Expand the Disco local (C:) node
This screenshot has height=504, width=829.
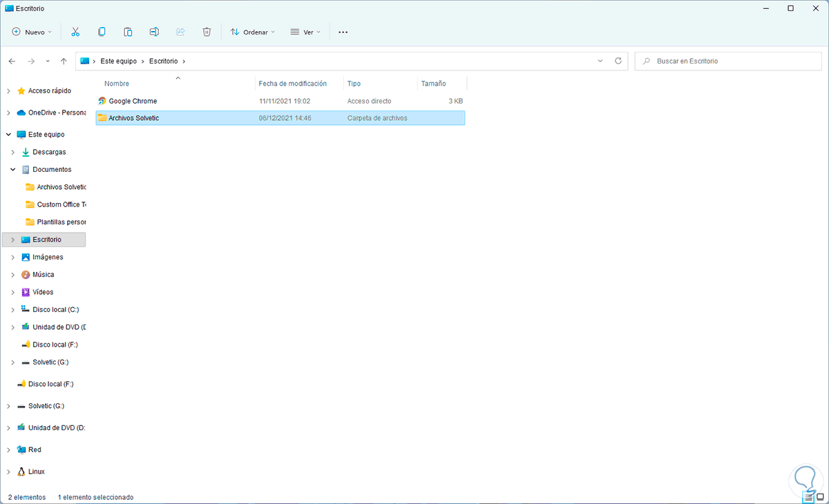pos(12,309)
